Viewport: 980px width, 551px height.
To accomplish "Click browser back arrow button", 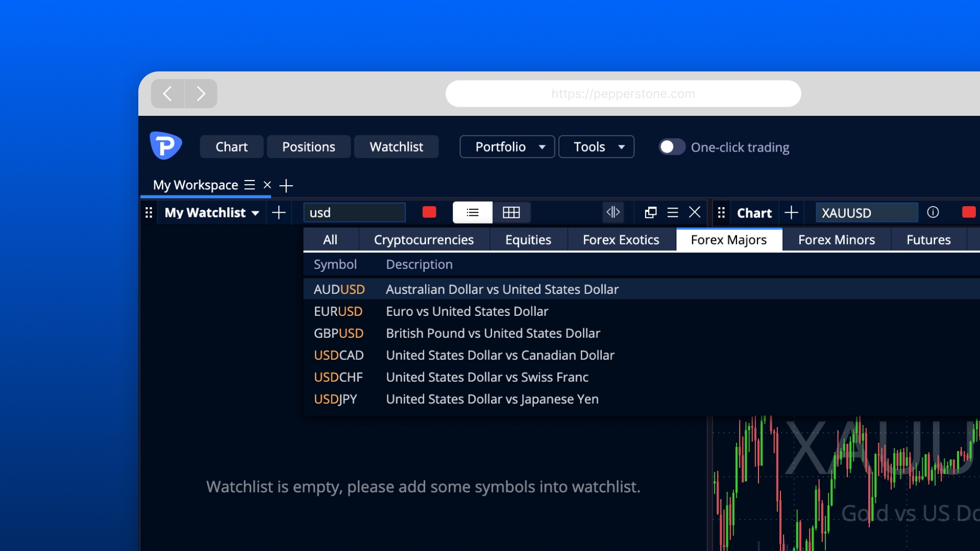I will pyautogui.click(x=167, y=93).
